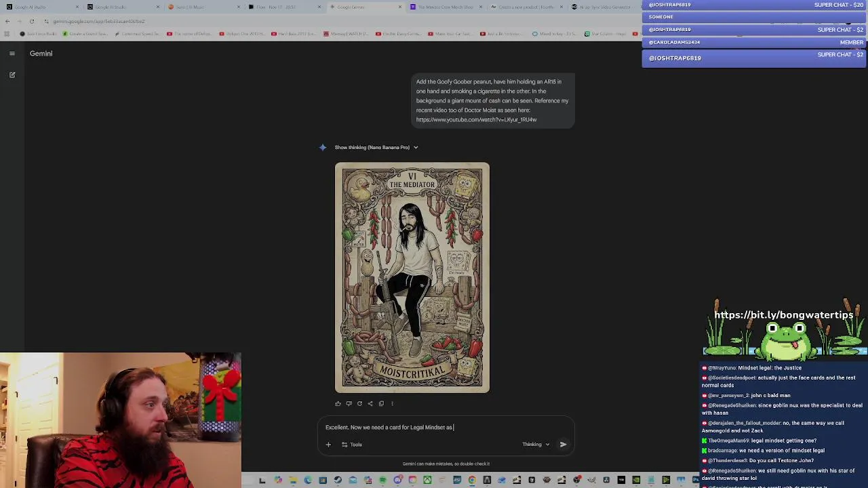The width and height of the screenshot is (868, 488).
Task: Share the response via share icon
Action: (x=370, y=404)
